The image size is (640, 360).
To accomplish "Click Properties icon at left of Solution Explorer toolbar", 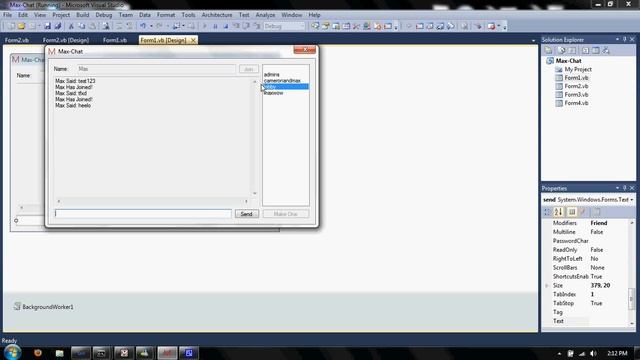I will (549, 50).
